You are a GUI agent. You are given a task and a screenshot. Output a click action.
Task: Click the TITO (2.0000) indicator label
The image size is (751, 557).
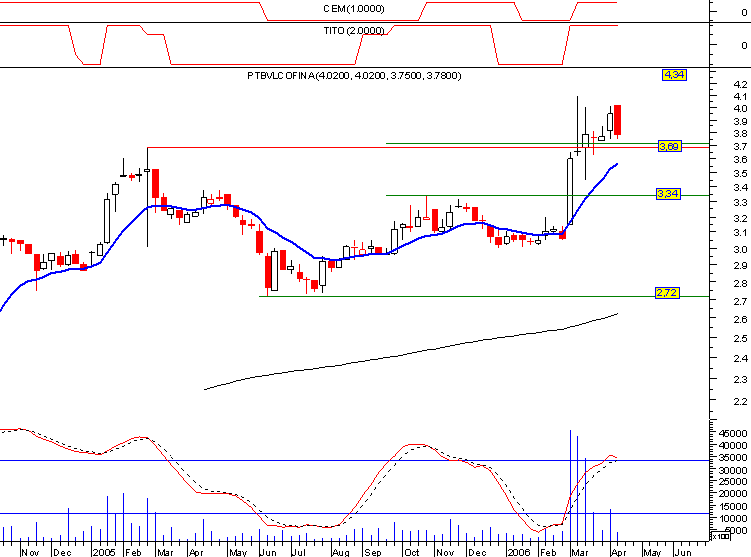pyautogui.click(x=354, y=31)
